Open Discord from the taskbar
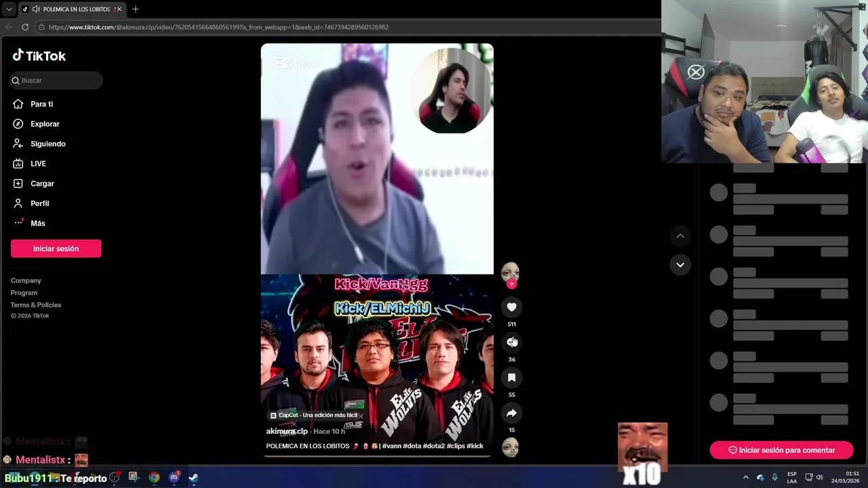 click(x=174, y=477)
